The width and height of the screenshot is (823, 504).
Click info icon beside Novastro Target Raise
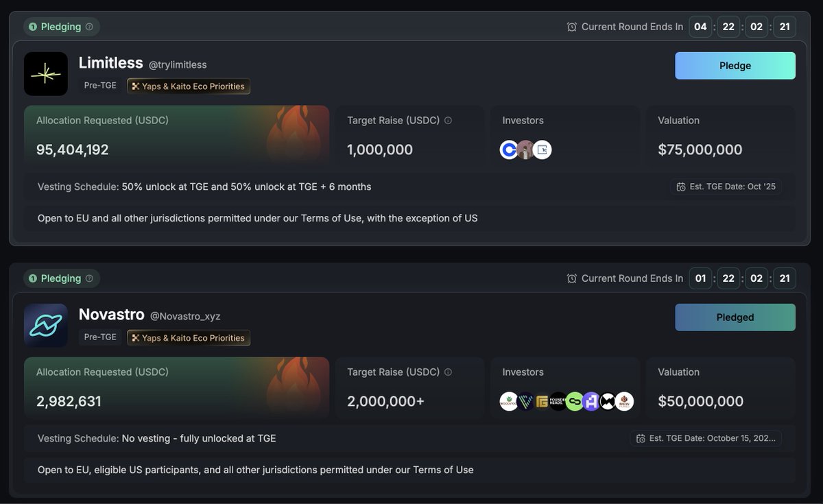(448, 372)
